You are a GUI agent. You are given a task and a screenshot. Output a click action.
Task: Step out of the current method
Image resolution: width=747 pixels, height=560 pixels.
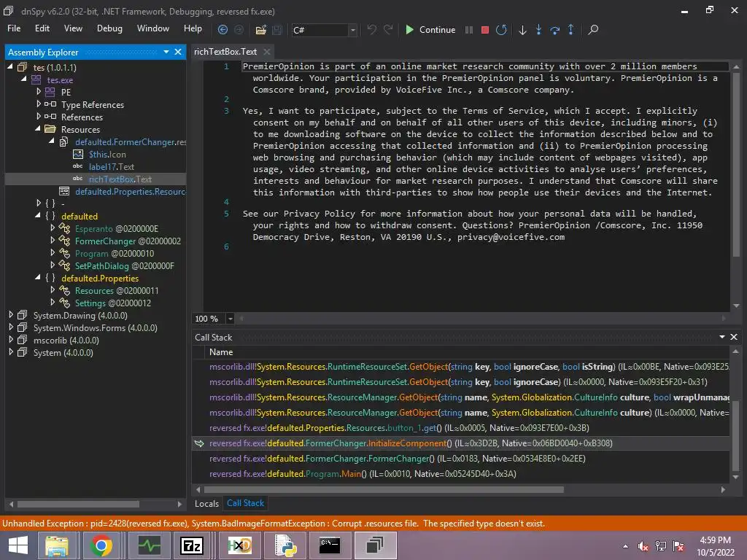[570, 29]
